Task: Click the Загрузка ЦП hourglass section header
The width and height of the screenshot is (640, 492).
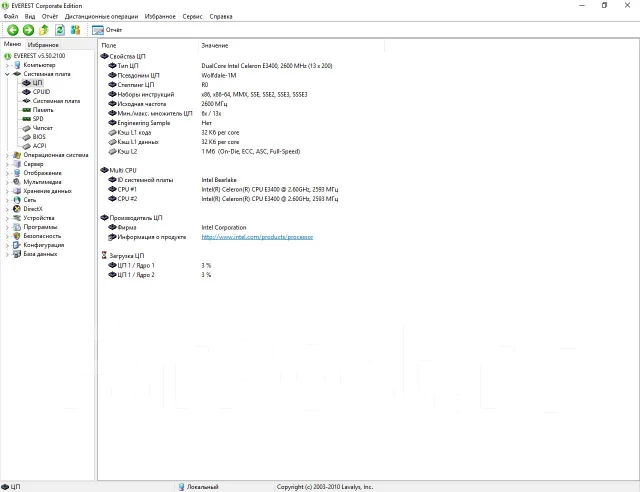Action: coord(123,256)
